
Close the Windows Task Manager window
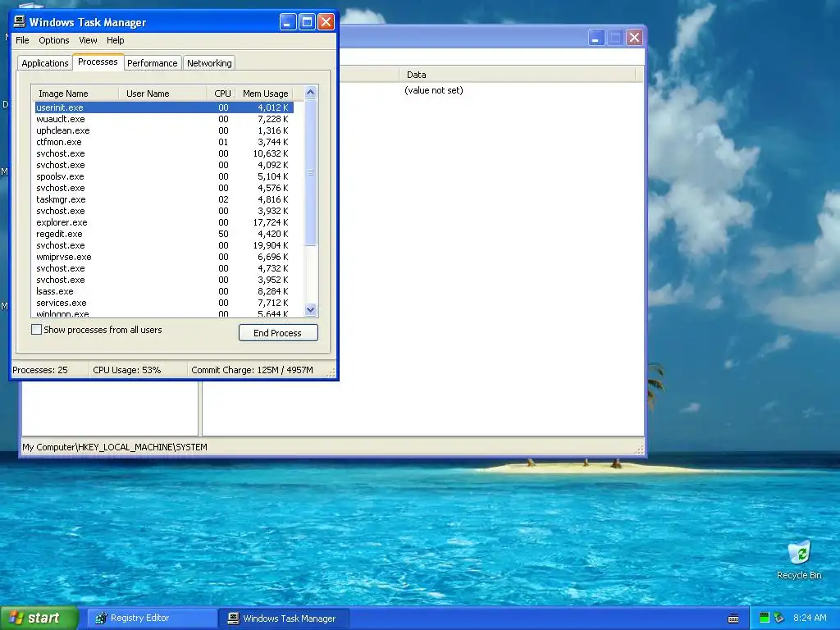(x=326, y=22)
